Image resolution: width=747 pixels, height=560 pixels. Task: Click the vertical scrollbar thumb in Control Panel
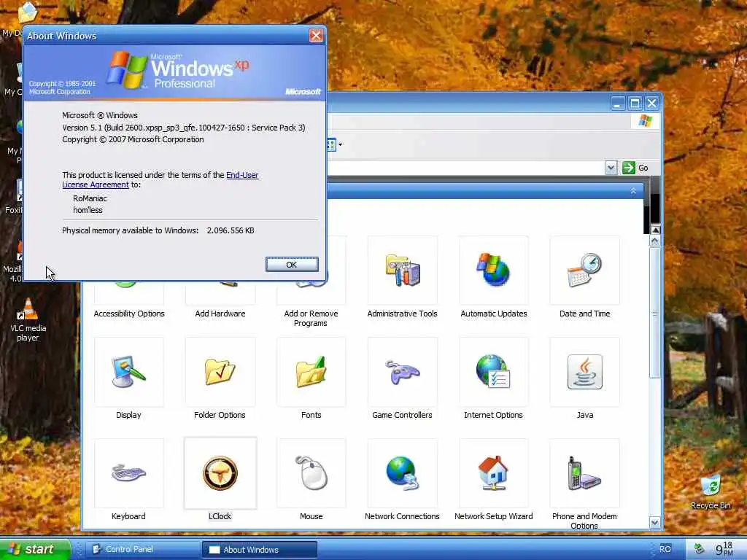(x=655, y=313)
